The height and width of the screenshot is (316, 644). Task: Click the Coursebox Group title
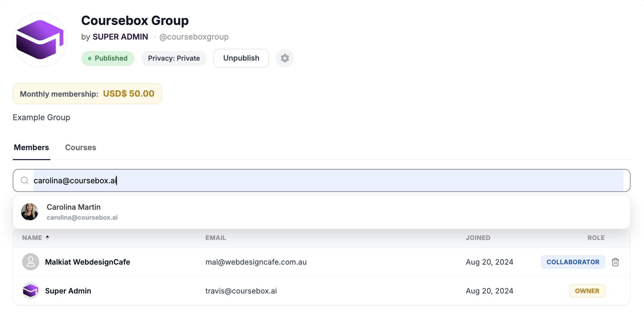pyautogui.click(x=135, y=21)
